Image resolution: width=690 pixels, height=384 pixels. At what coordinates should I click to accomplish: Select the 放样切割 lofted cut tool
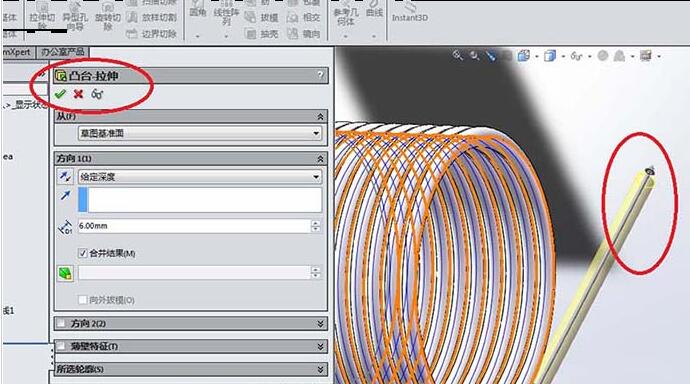[152, 18]
